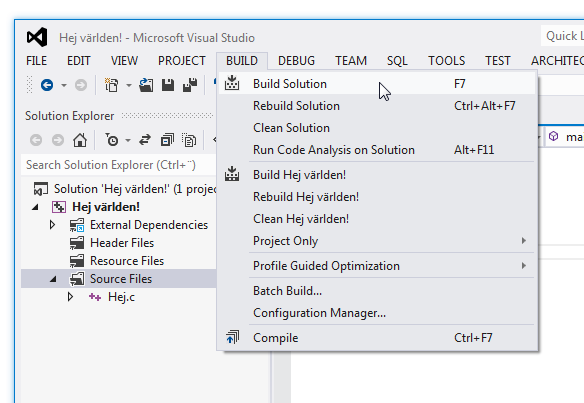
Task: Close the open BUILD menu
Action: 242,61
